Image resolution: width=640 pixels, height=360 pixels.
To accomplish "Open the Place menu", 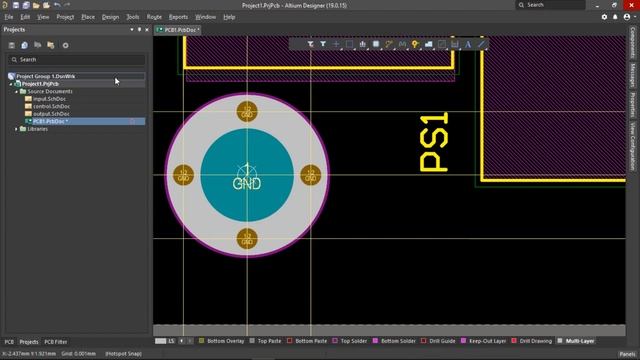I will tap(88, 17).
